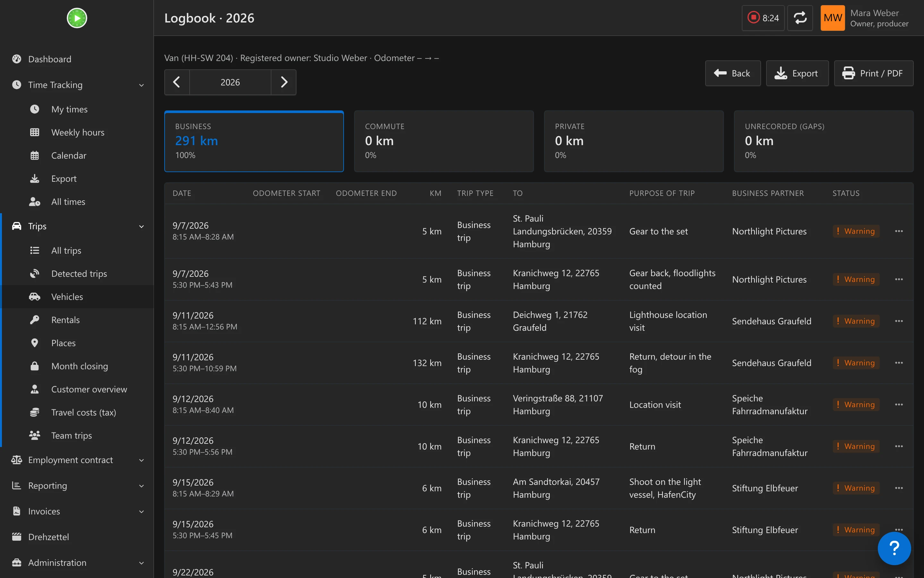
Task: Open Month closing
Action: point(77,366)
